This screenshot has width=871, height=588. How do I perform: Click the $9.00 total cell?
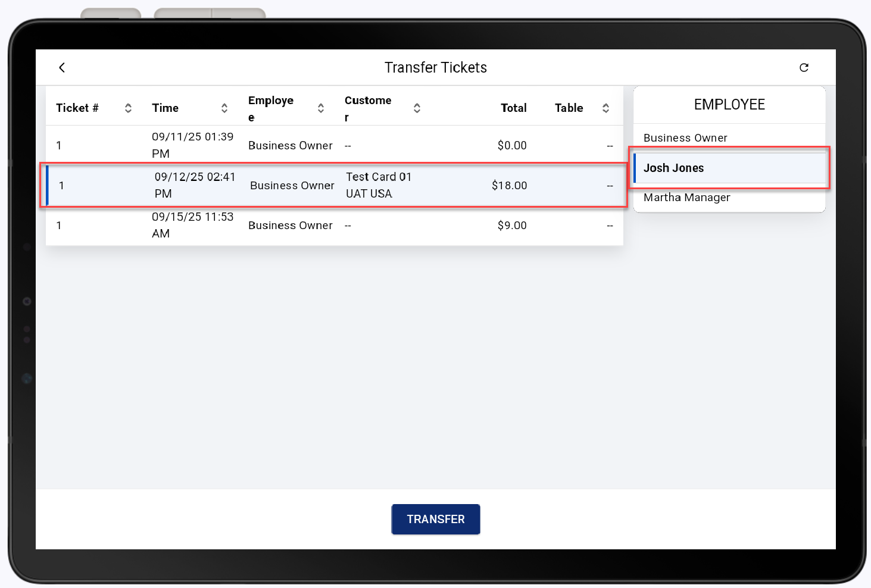(512, 225)
